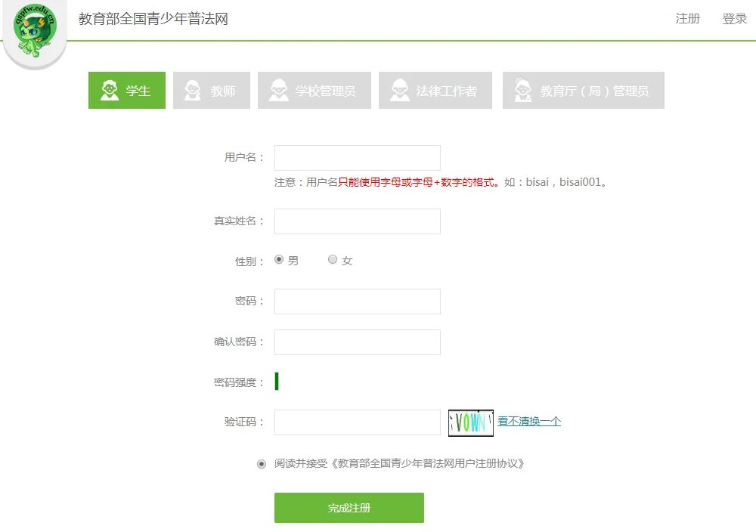756x532 pixels.
Task: Click the 用户名 input field
Action: [x=357, y=157]
